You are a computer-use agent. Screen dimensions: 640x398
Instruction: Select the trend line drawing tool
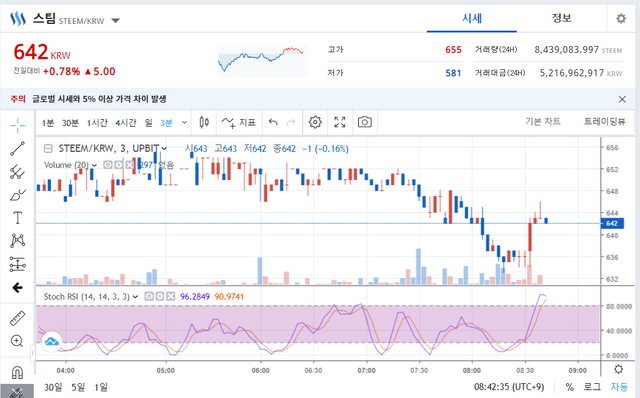point(18,149)
